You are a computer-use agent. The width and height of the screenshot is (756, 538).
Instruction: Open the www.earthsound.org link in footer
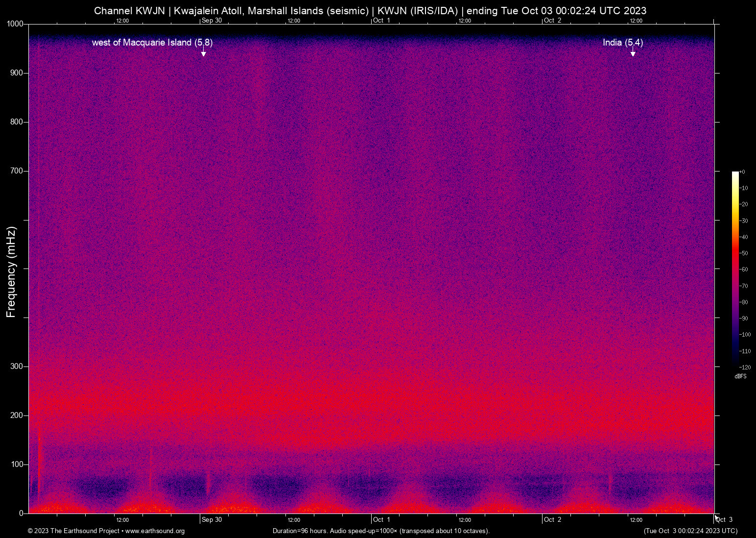(155, 531)
